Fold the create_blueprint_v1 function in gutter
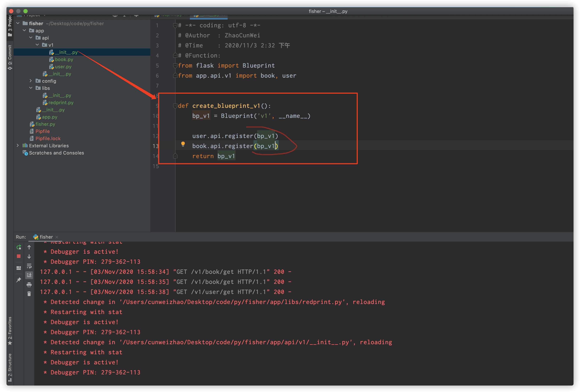The height and width of the screenshot is (392, 580). (x=175, y=106)
